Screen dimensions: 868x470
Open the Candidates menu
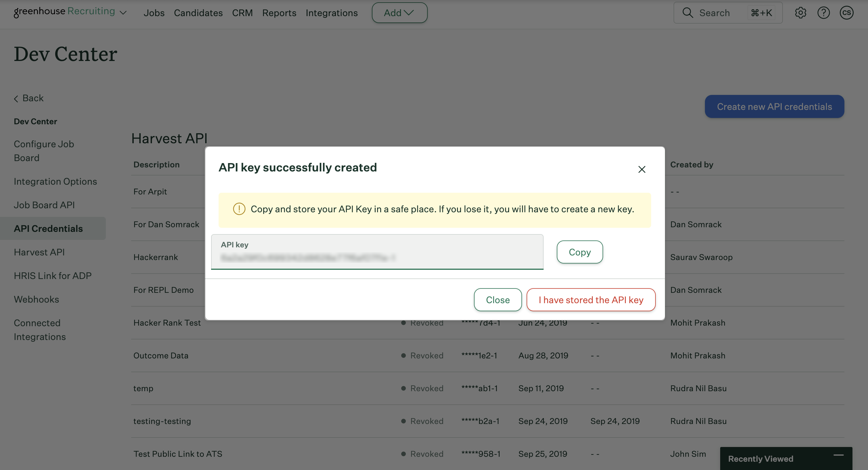click(198, 13)
